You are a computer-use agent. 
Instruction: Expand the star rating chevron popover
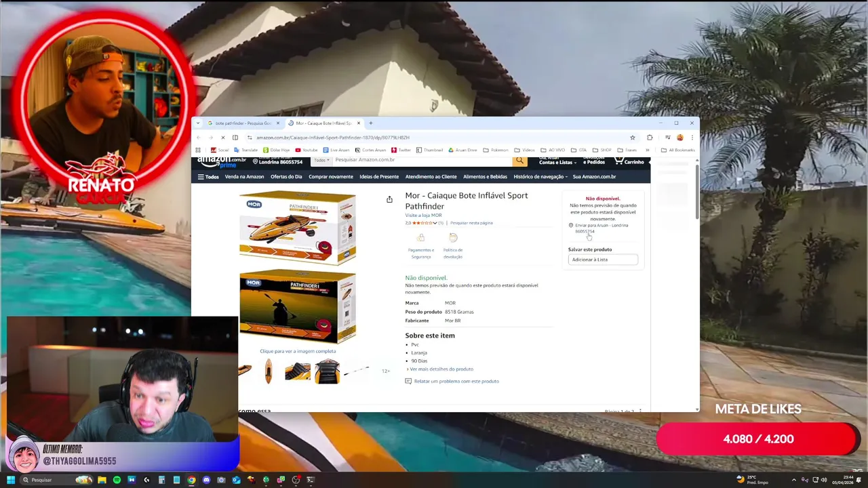tap(435, 223)
